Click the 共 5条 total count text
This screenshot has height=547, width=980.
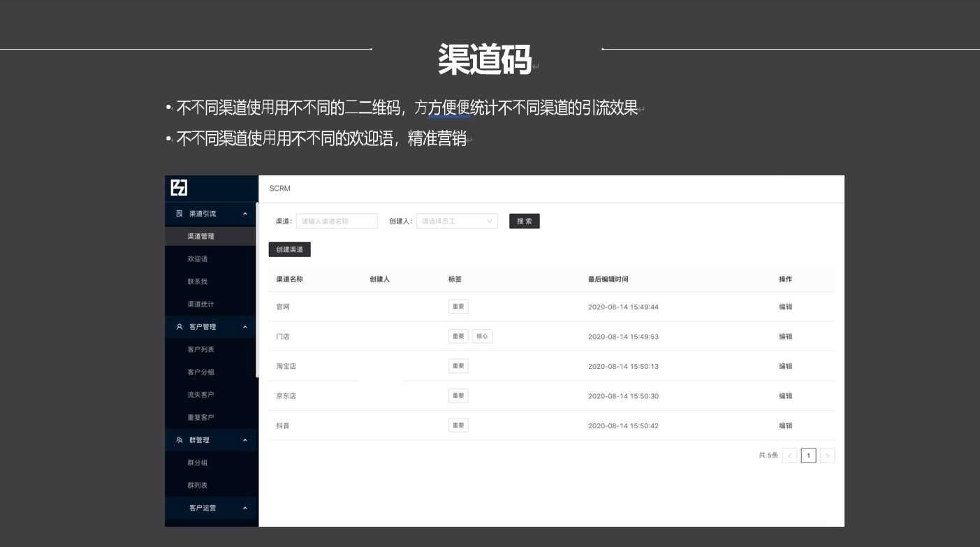click(x=768, y=455)
